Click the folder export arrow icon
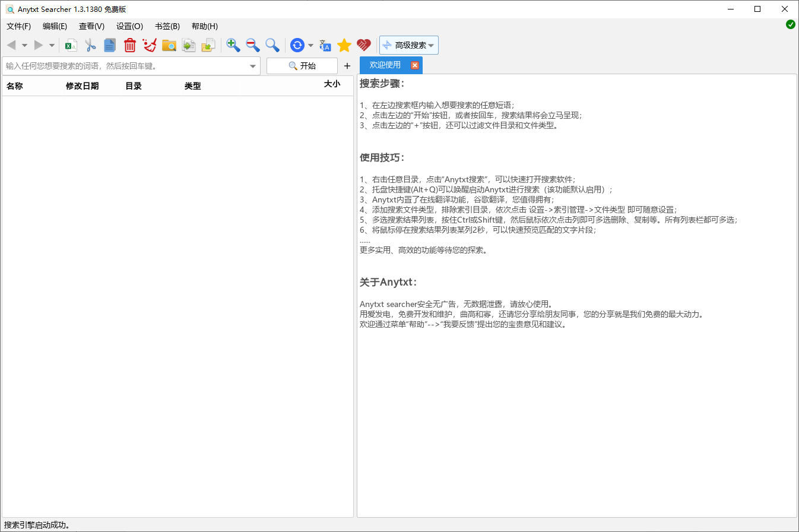799x532 pixels. 208,45
